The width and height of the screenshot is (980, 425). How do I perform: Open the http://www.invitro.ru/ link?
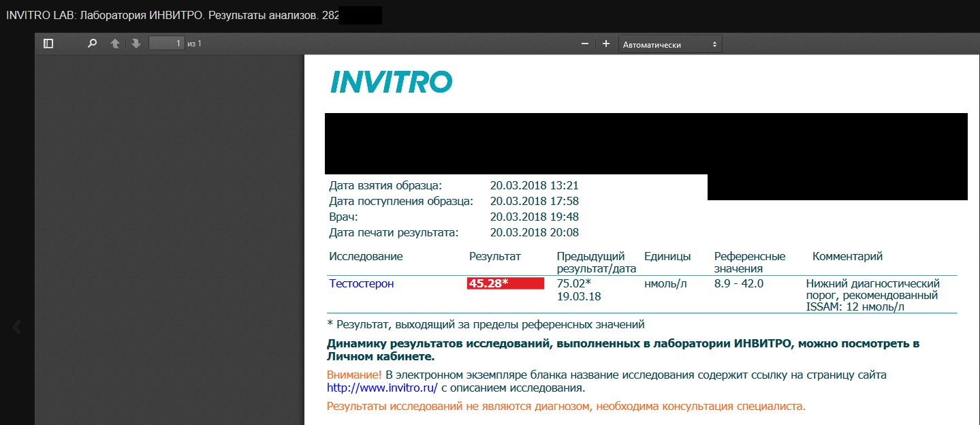(382, 388)
